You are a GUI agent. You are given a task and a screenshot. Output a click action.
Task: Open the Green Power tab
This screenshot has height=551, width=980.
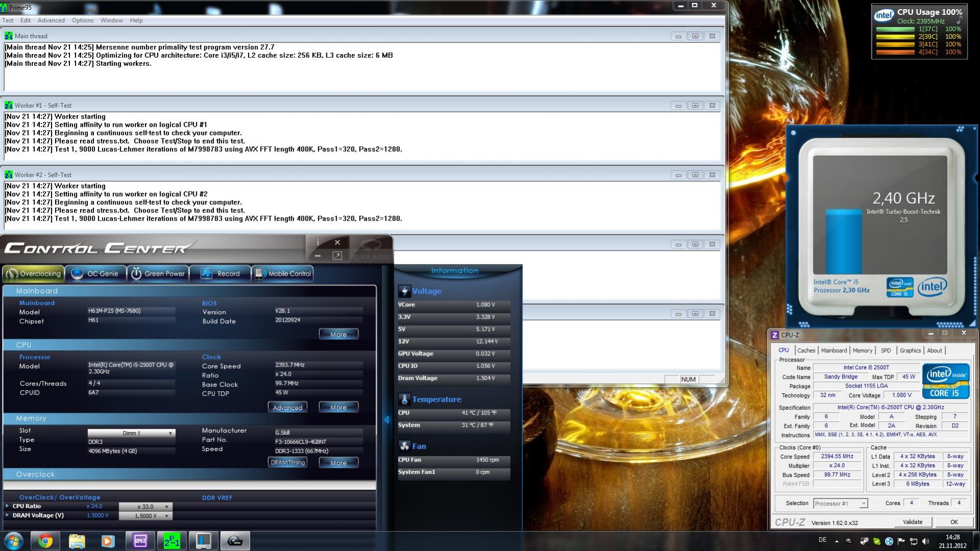point(158,274)
